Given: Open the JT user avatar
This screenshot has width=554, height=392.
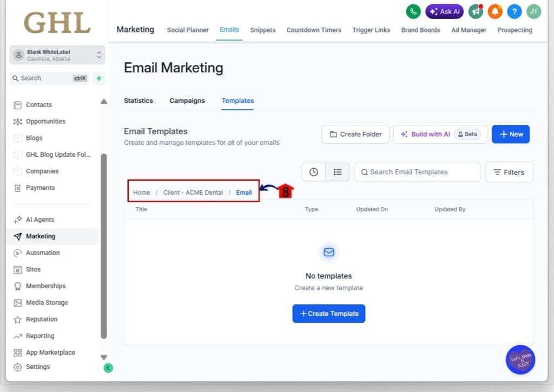Looking at the screenshot, I should [533, 11].
